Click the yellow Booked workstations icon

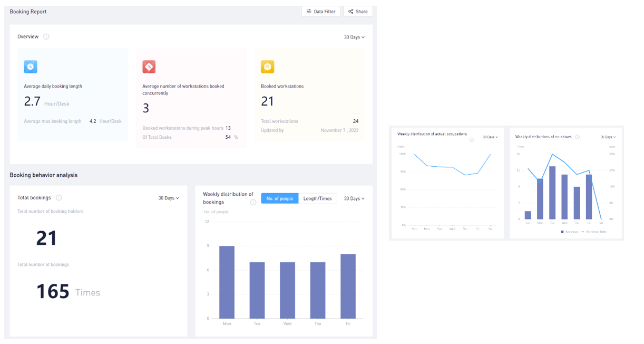click(x=267, y=67)
